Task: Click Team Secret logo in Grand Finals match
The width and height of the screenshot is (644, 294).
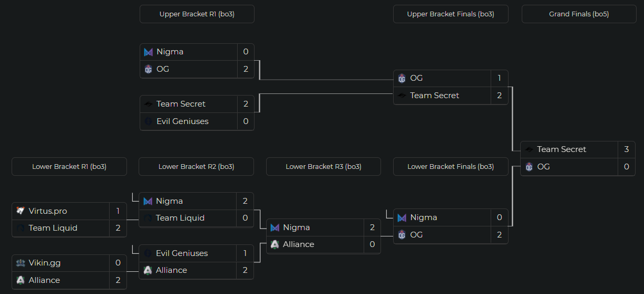Action: coord(529,149)
